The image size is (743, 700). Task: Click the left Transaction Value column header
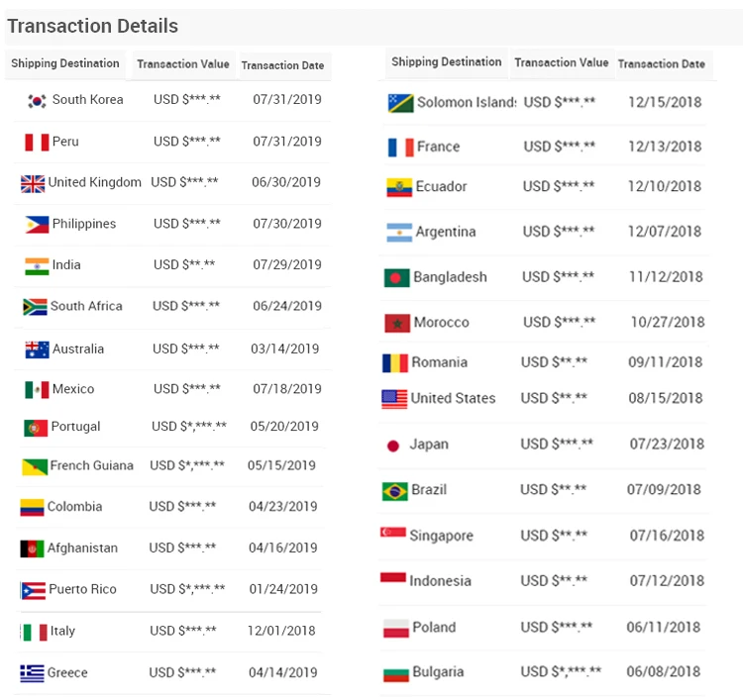[183, 64]
